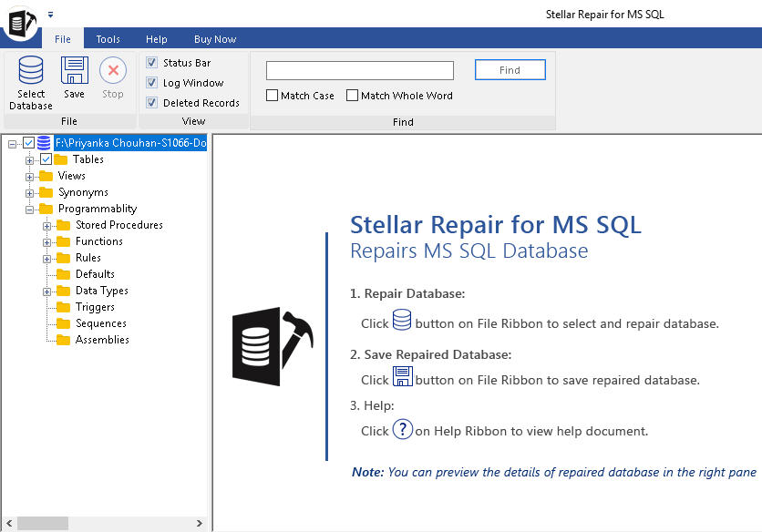
Task: Click the Defaults folder icon
Action: 63,274
